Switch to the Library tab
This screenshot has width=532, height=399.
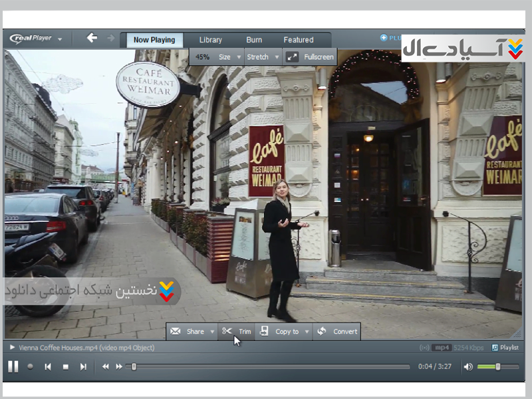coord(211,40)
